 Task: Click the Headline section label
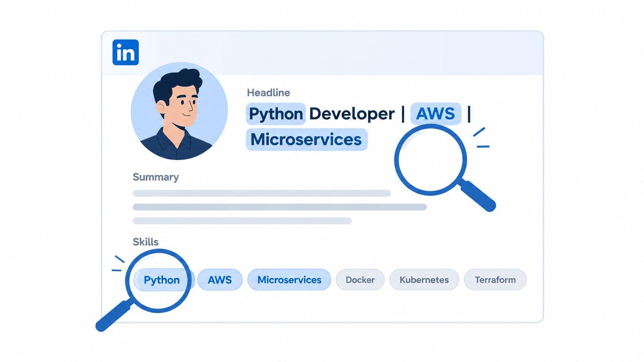pyautogui.click(x=268, y=93)
